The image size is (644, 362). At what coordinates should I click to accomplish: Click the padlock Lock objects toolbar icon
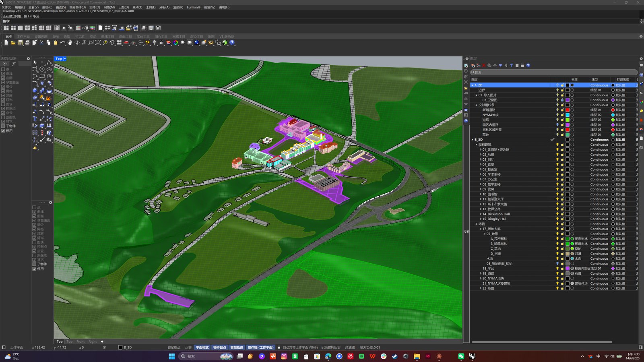tap(161, 43)
